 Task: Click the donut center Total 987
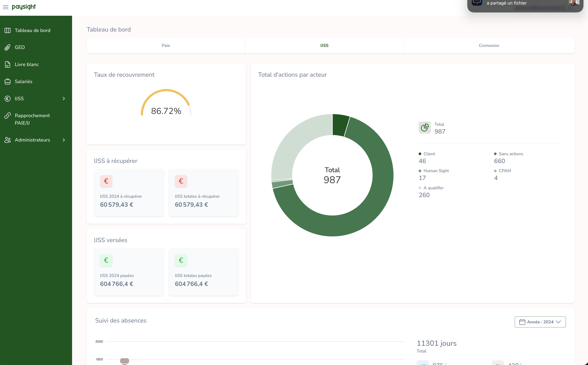pos(332,176)
